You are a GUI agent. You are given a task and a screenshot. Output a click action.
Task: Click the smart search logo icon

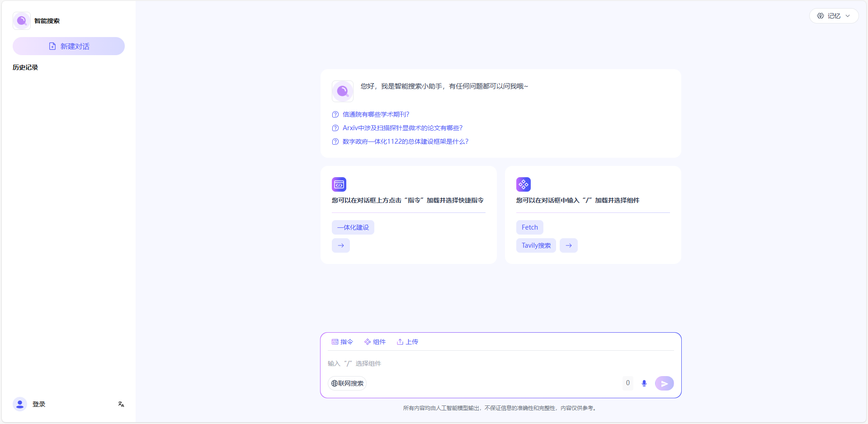point(21,21)
